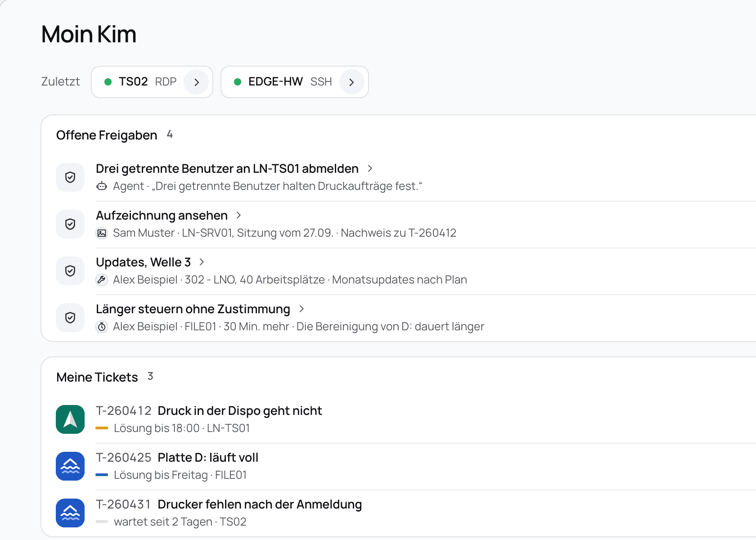This screenshot has width=756, height=540.
Task: Open shield icon for LN-TS01 abmelden approval
Action: [x=70, y=177]
